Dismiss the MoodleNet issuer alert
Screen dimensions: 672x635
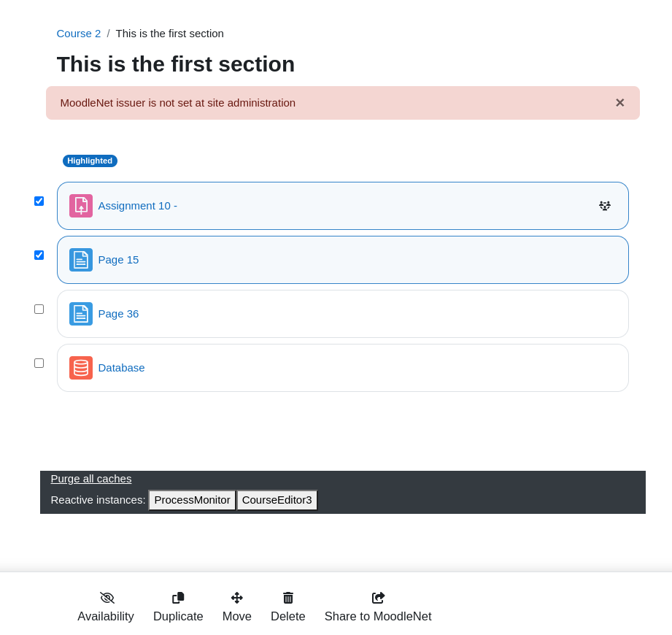coord(619,102)
